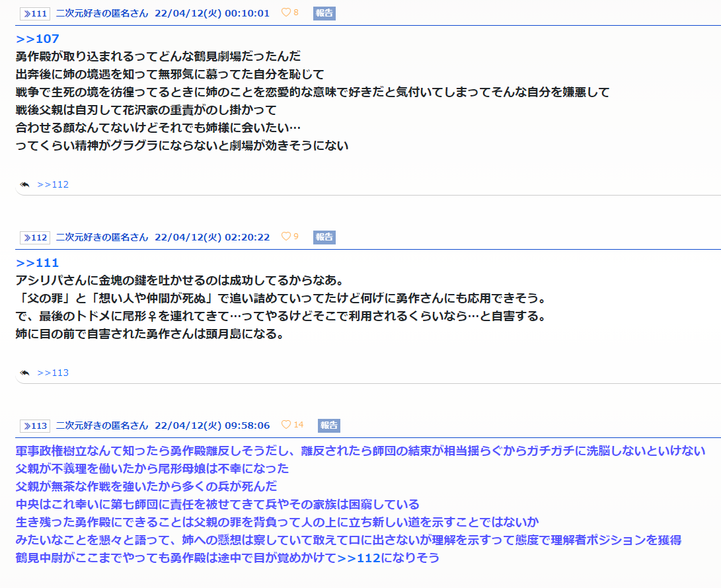Like post 112 with the heart icon

point(285,237)
